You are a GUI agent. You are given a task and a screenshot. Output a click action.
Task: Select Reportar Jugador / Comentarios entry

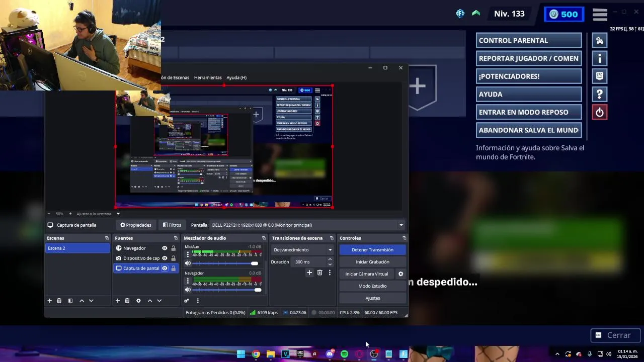point(529,58)
